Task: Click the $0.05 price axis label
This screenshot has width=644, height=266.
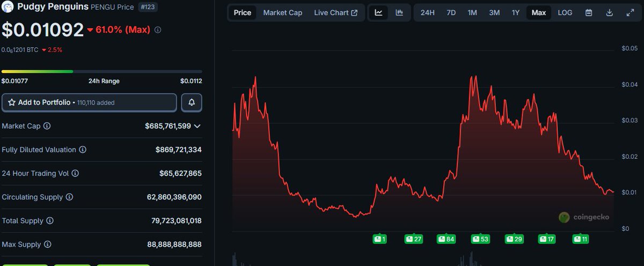Action: [x=629, y=48]
